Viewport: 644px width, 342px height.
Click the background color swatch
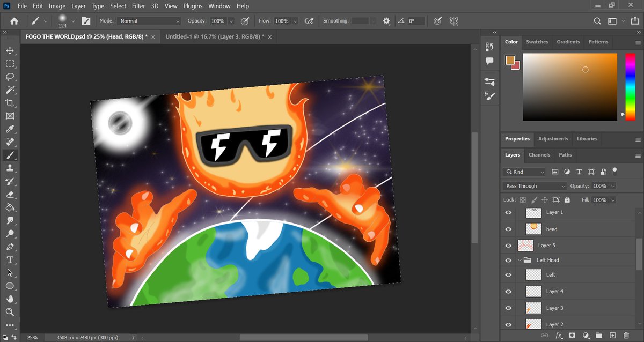point(517,66)
